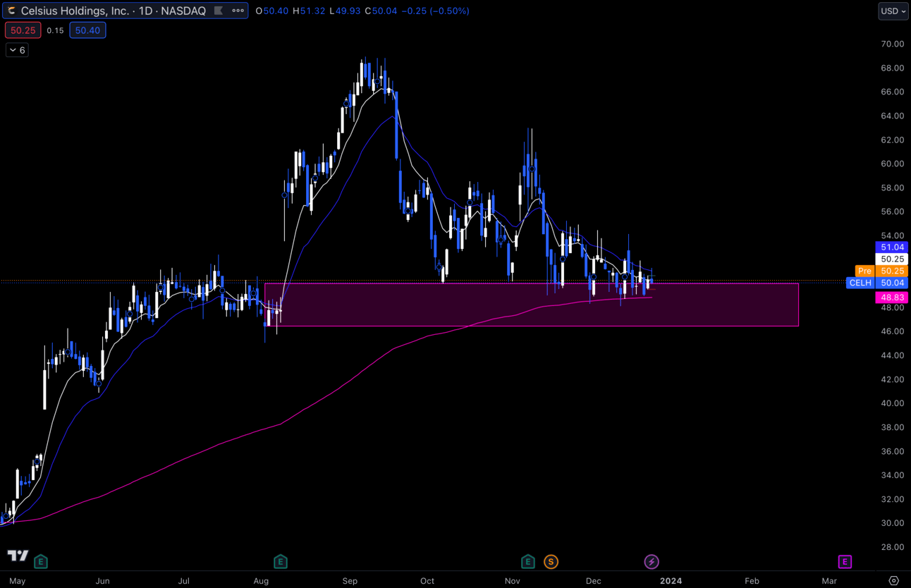The height and width of the screenshot is (588, 911).
Task: Click the Sep label on time axis
Action: pos(350,581)
